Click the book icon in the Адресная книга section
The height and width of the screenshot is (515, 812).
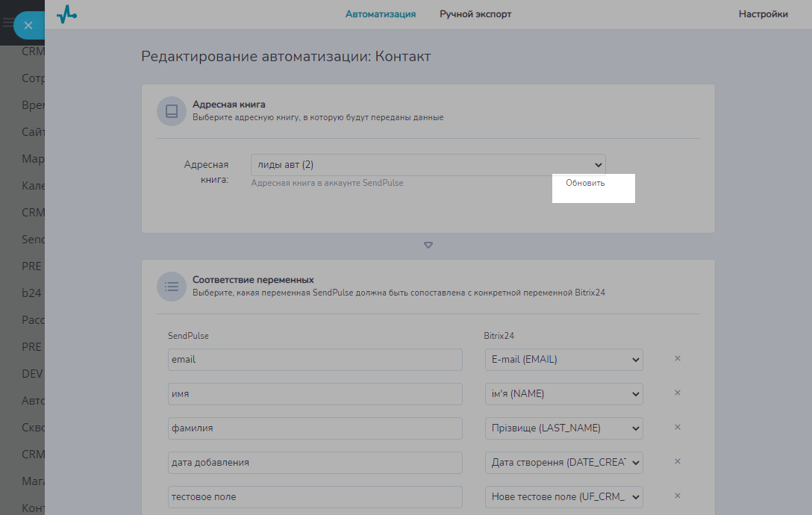tap(172, 111)
